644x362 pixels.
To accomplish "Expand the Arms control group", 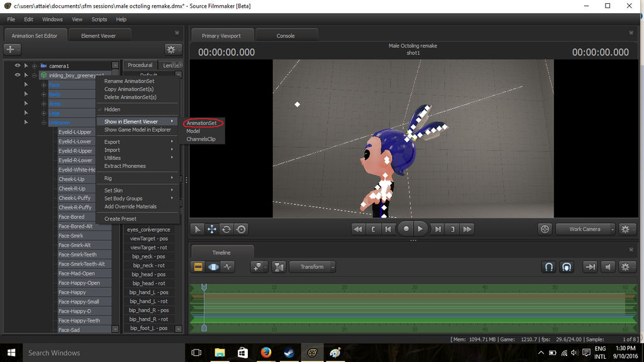I will (43, 104).
